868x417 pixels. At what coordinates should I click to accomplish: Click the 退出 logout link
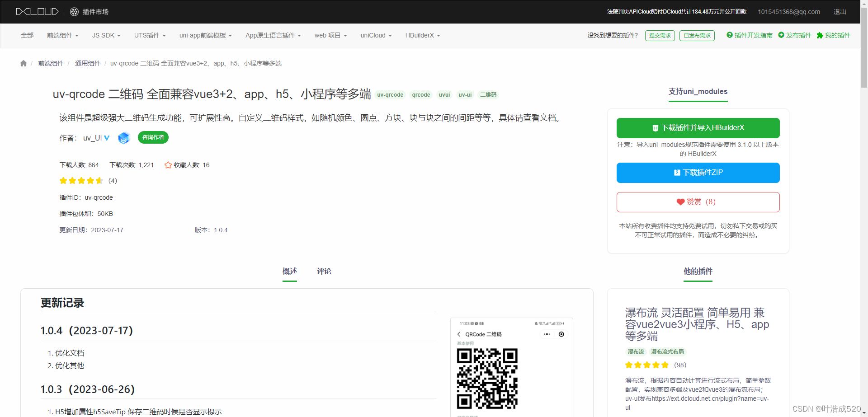(840, 12)
